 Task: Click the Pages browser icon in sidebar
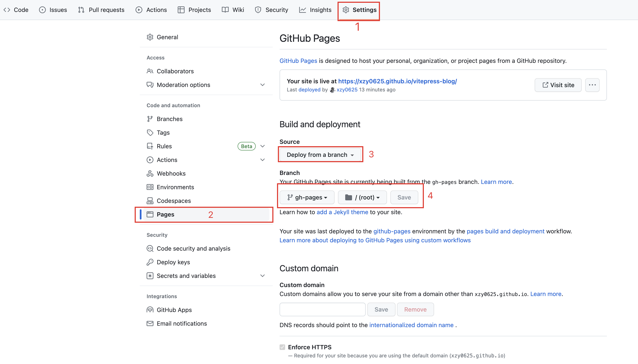coord(150,214)
